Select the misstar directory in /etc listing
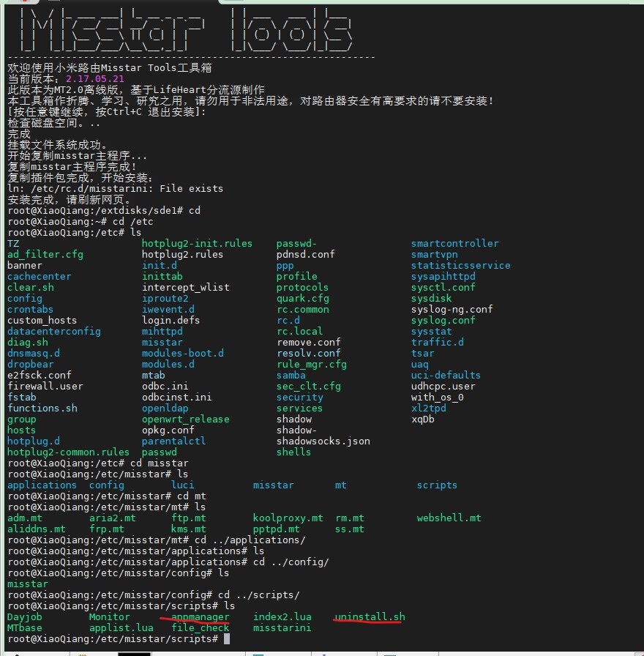 coord(162,342)
